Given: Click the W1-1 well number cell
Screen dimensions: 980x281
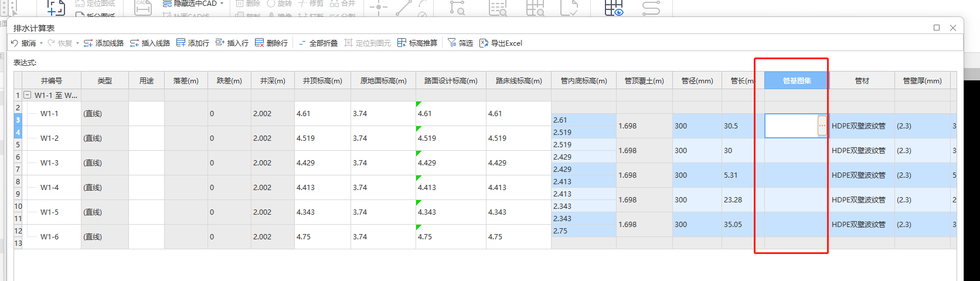Looking at the screenshot, I should click(52, 113).
